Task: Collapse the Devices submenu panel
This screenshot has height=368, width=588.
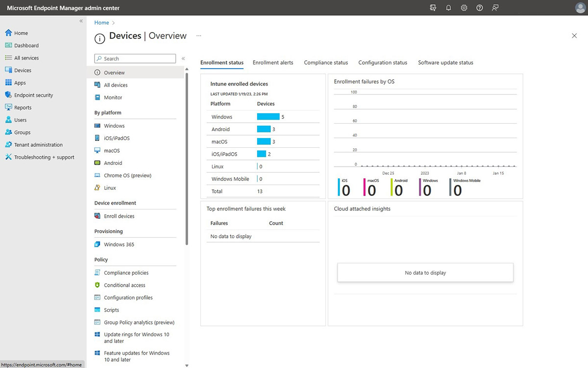Action: pos(183,59)
